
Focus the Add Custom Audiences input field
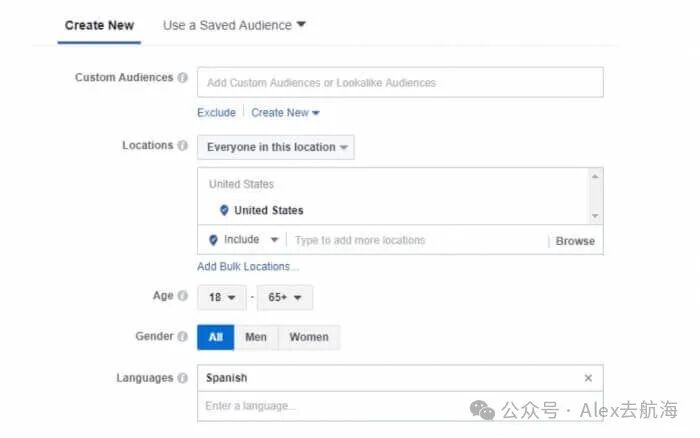[400, 83]
